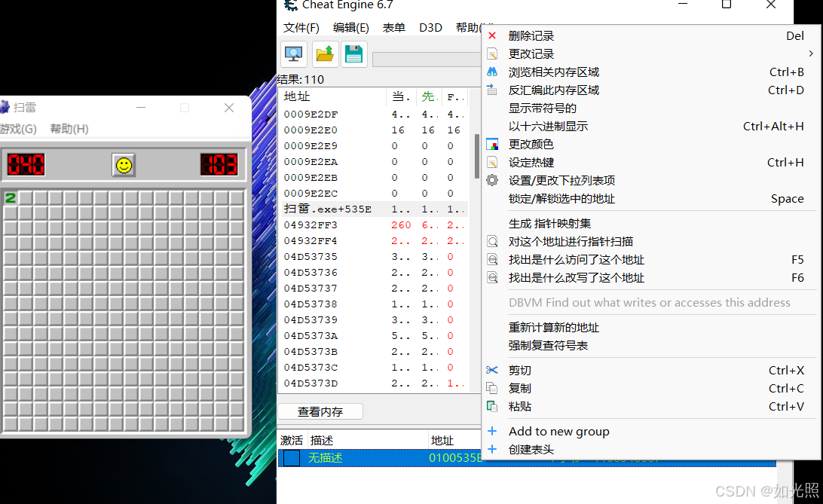Viewport: 823px width, 504px height.
Task: Click the find what writes address icon
Action: [492, 277]
